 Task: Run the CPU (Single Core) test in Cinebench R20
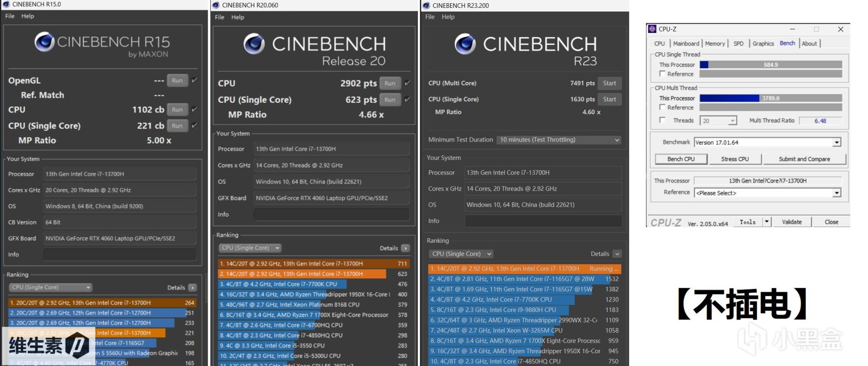coord(390,99)
